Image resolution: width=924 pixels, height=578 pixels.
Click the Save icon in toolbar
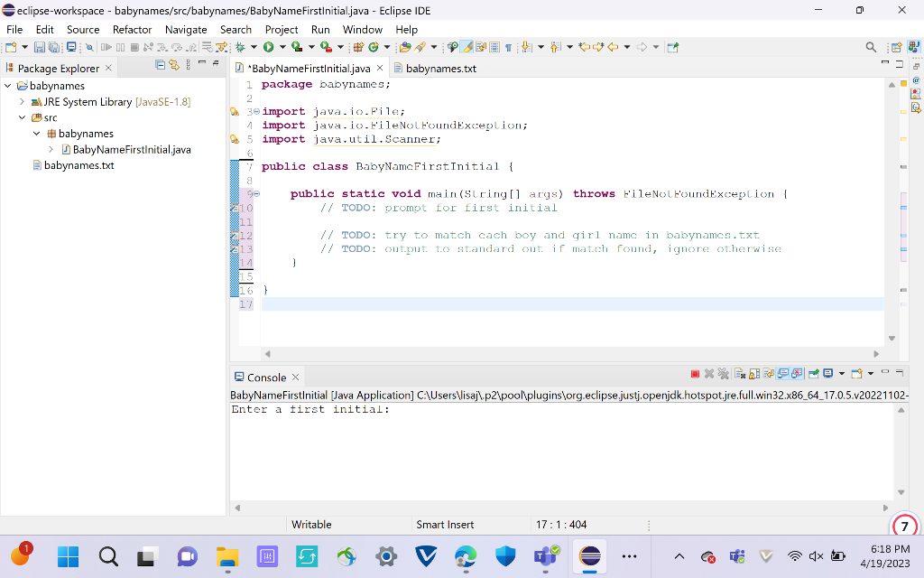[40, 47]
